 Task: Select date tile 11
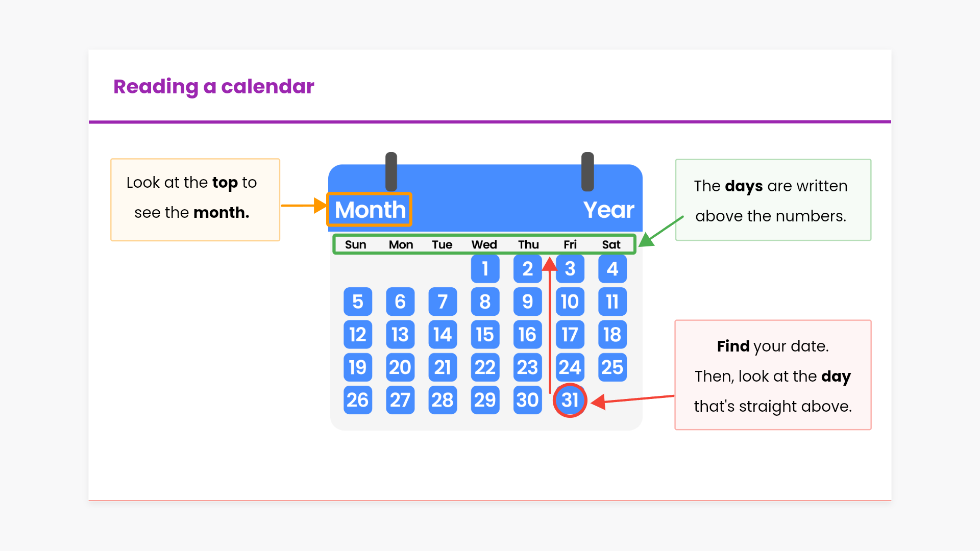point(612,302)
